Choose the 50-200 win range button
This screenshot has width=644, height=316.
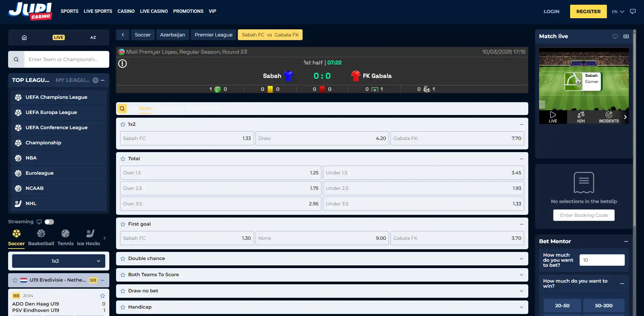(604, 306)
